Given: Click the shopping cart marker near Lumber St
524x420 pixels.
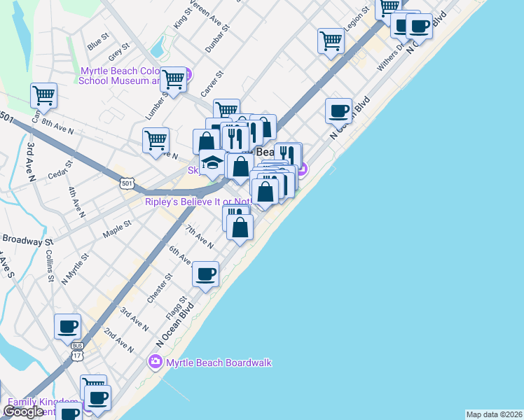Looking at the screenshot, I should (156, 141).
